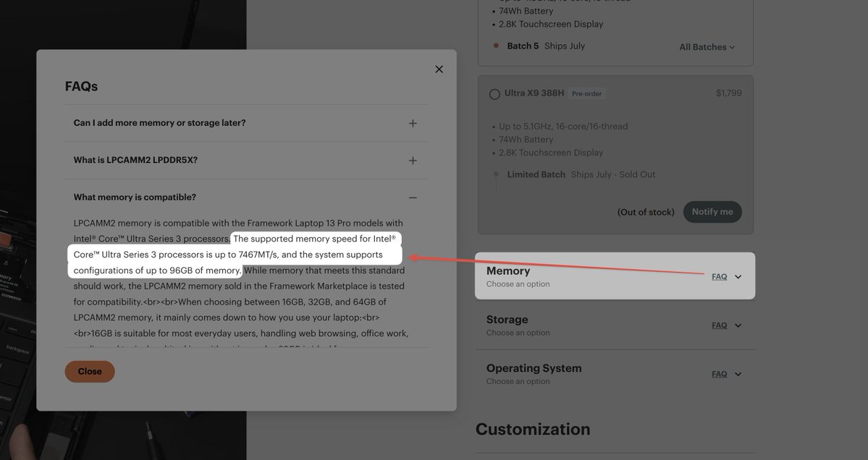The height and width of the screenshot is (460, 868).
Task: Expand the Storage section chevron
Action: click(x=738, y=325)
